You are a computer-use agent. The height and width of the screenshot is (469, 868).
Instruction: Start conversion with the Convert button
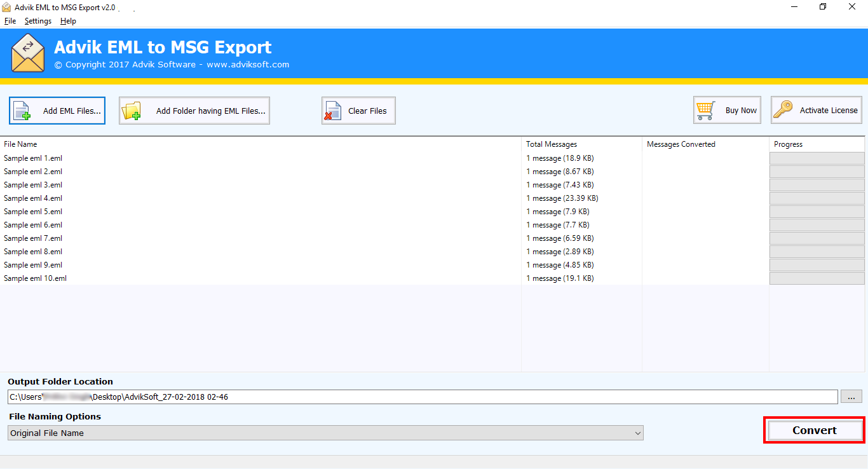point(814,430)
